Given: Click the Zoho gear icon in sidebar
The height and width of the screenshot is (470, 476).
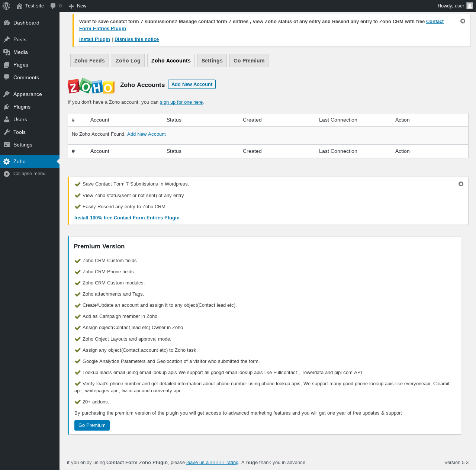Looking at the screenshot, I should 7,161.
